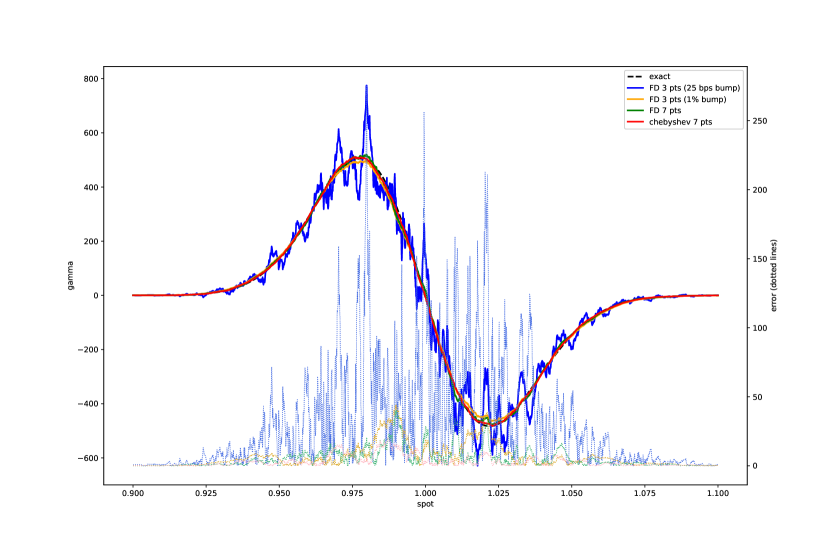Click the −200 tick on gamma axis
This screenshot has height=554, width=830.
point(88,350)
